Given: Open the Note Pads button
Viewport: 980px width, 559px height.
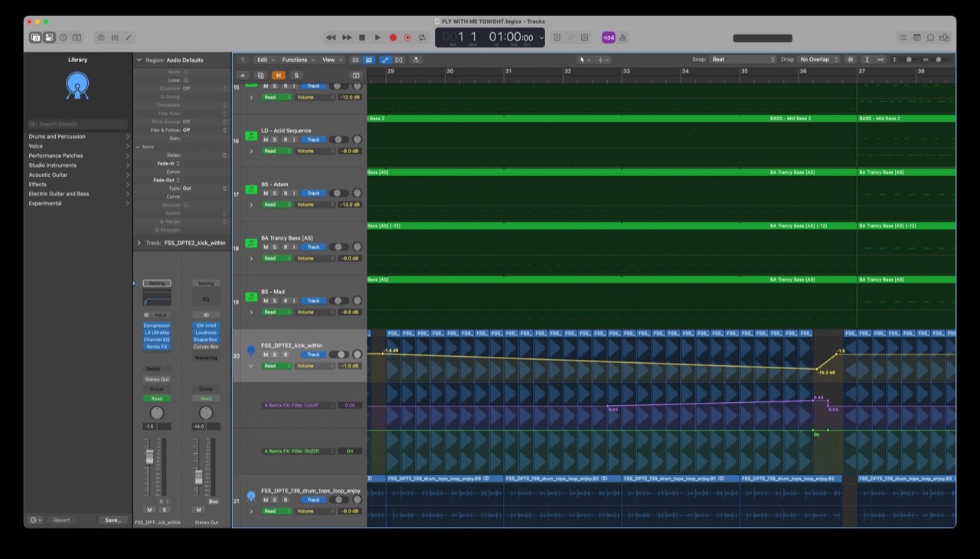Looking at the screenshot, I should (x=916, y=38).
